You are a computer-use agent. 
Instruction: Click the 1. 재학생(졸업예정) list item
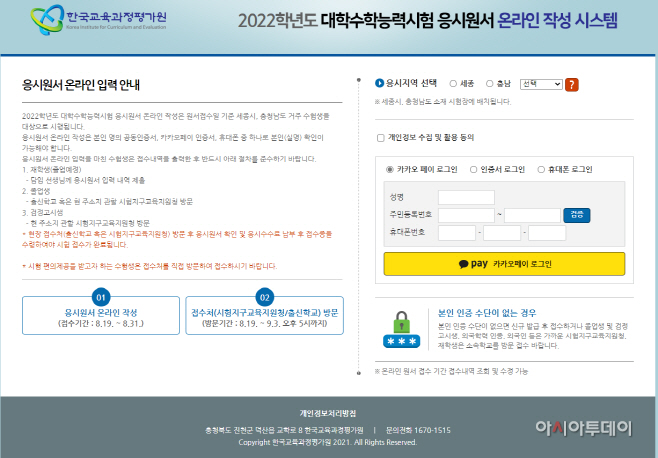[x=52, y=170]
